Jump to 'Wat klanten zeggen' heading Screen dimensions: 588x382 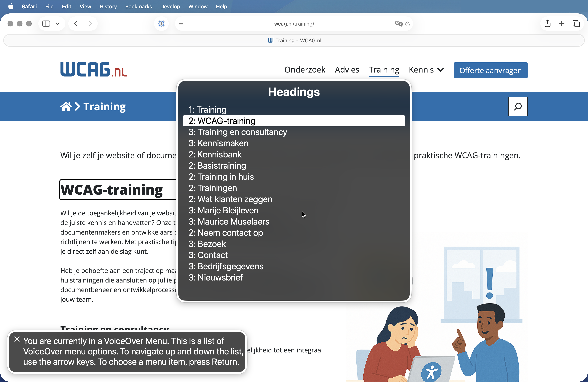click(294, 199)
